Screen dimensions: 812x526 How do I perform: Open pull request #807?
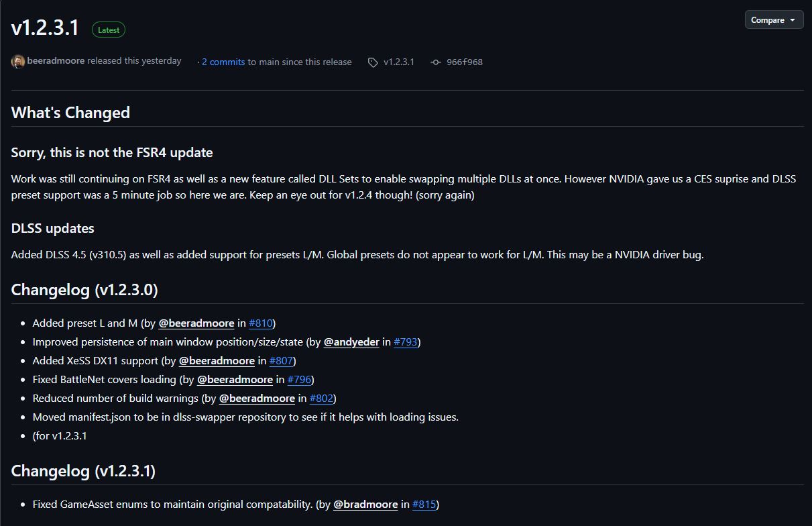(x=282, y=360)
